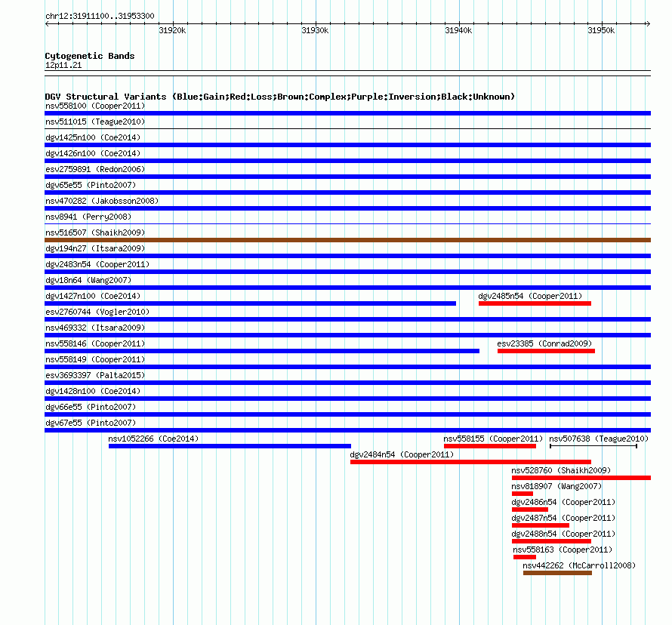The width and height of the screenshot is (672, 625).
Task: Open the nsv469332 (Itsara2009) variant label
Action: point(95,328)
